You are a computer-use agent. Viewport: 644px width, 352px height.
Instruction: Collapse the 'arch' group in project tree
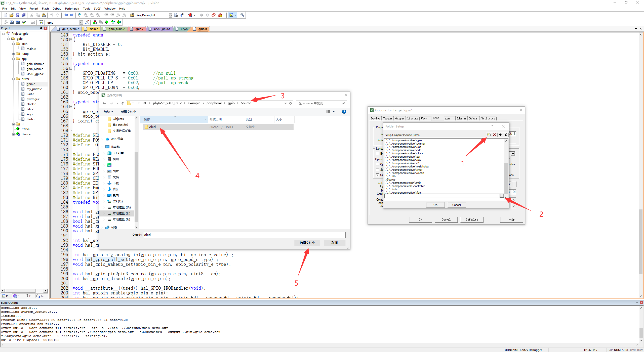click(14, 44)
